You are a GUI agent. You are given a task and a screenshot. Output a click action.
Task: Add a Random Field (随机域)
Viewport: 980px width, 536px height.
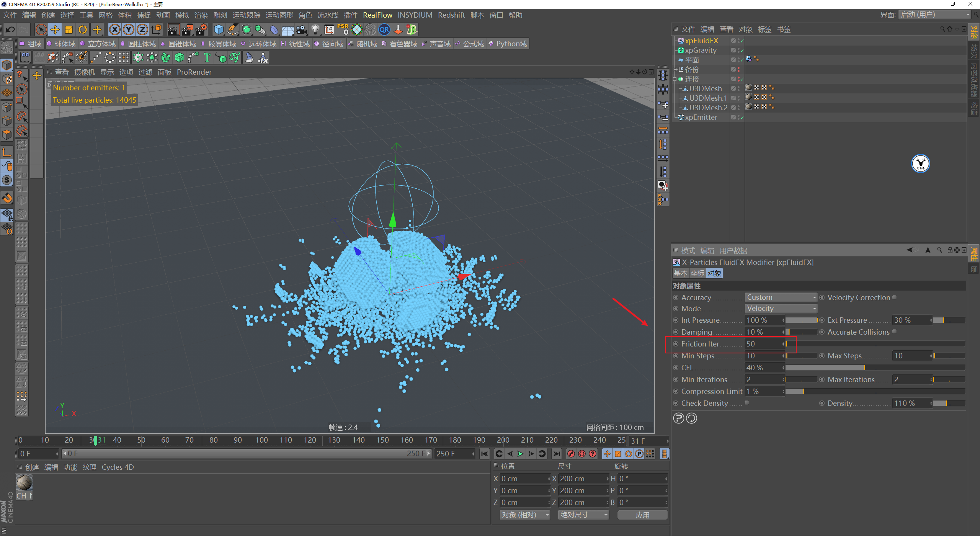click(x=363, y=44)
